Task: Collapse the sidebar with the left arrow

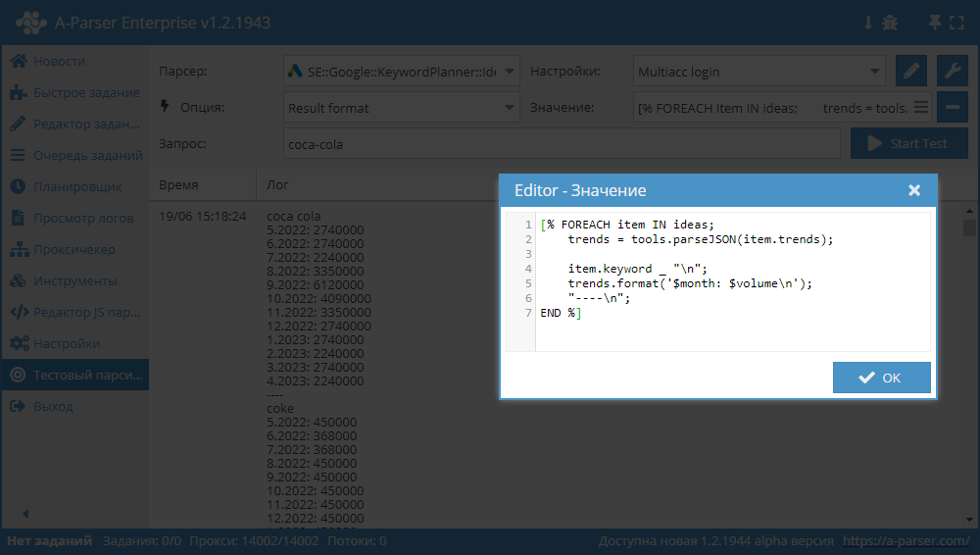Action: pyautogui.click(x=25, y=513)
